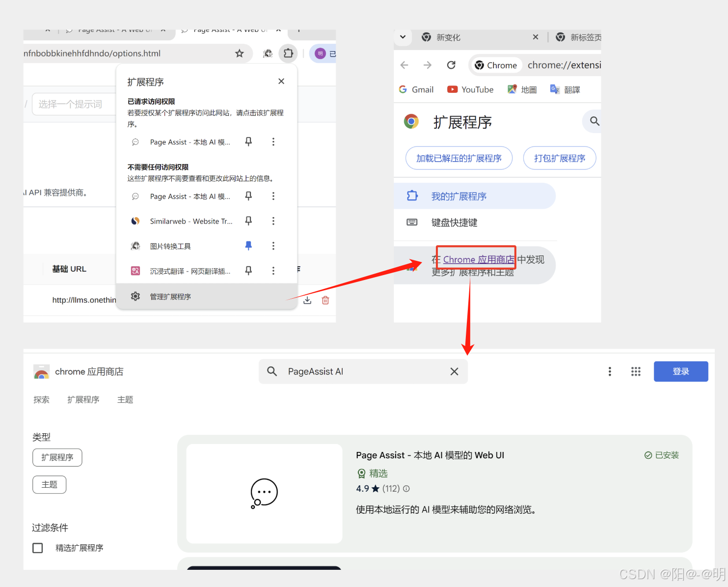Viewport: 728px width, 587px height.
Task: Filter type by 主题 chip
Action: (x=50, y=485)
